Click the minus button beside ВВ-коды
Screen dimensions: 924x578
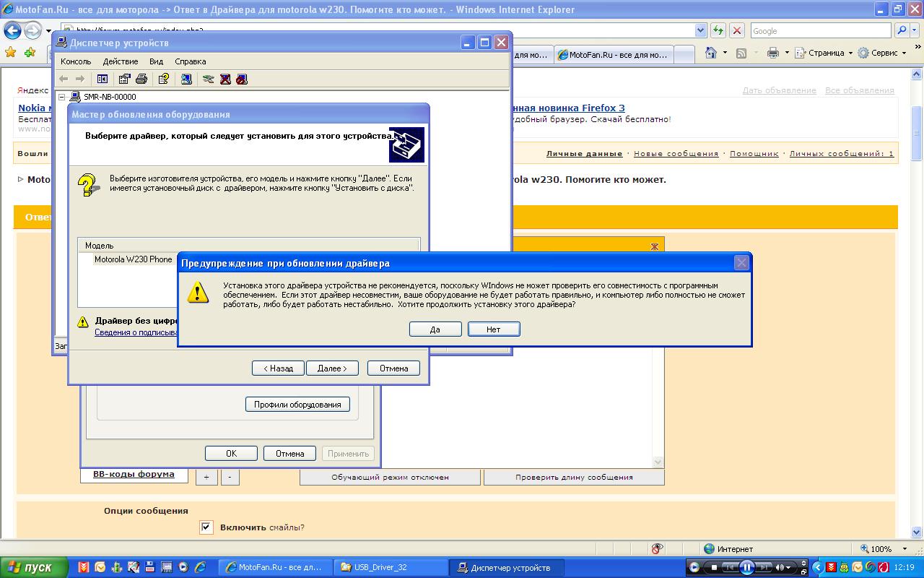point(230,477)
